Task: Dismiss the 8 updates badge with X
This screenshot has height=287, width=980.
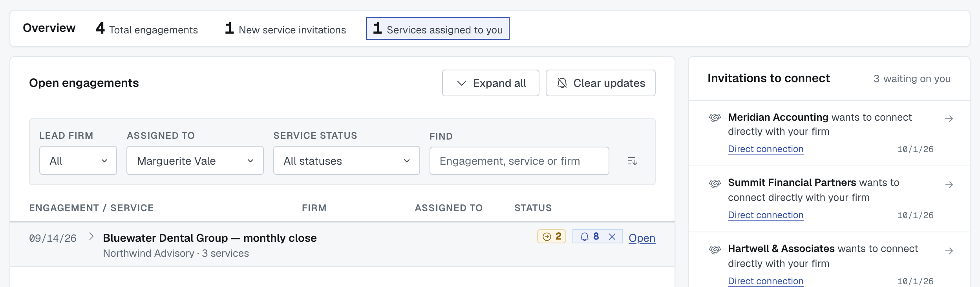Action: click(x=612, y=237)
